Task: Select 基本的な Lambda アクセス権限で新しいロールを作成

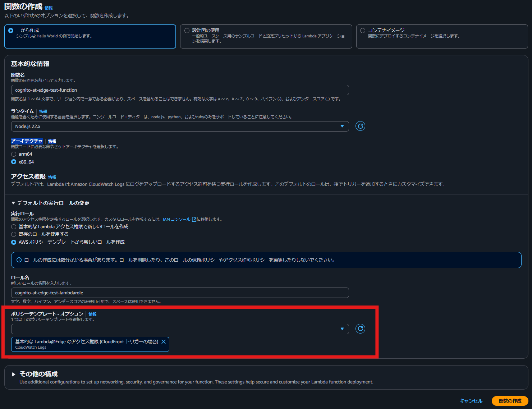Action: 14,227
